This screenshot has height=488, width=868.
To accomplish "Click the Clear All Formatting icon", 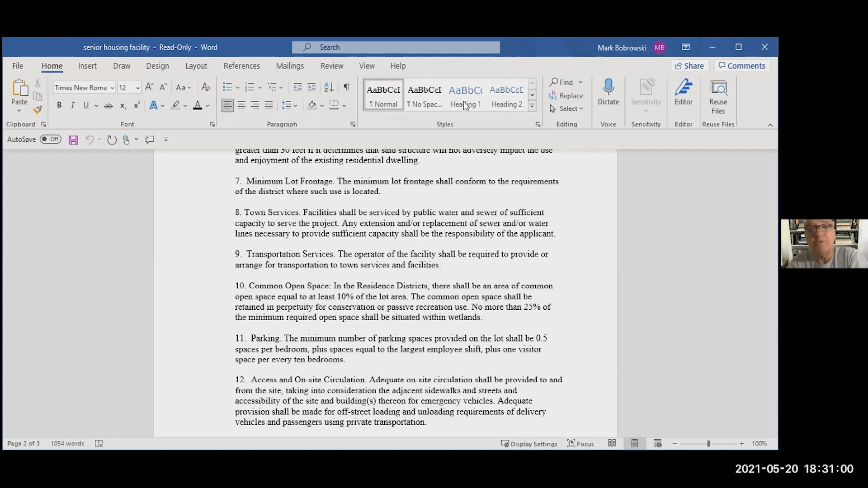I will tap(206, 87).
